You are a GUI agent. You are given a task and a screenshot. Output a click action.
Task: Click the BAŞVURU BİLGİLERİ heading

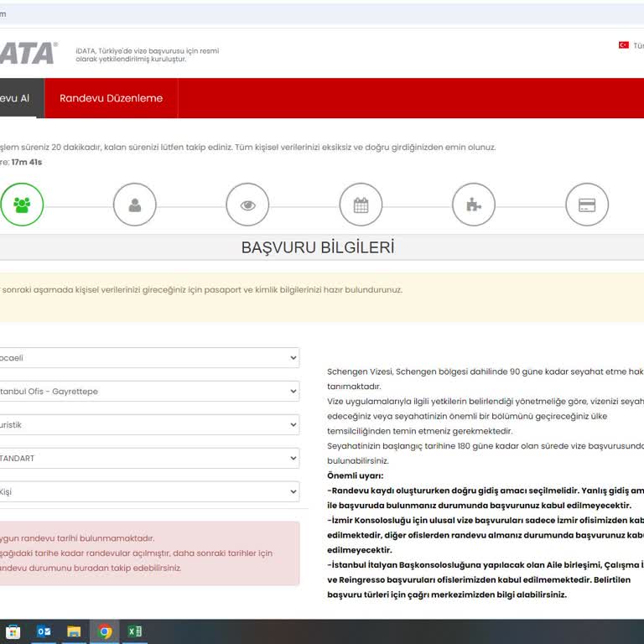tap(318, 247)
